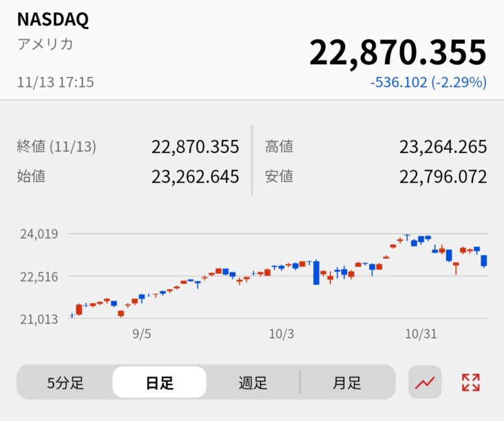504x421 pixels.
Task: Click the 24,019 y-axis label
Action: click(x=39, y=234)
